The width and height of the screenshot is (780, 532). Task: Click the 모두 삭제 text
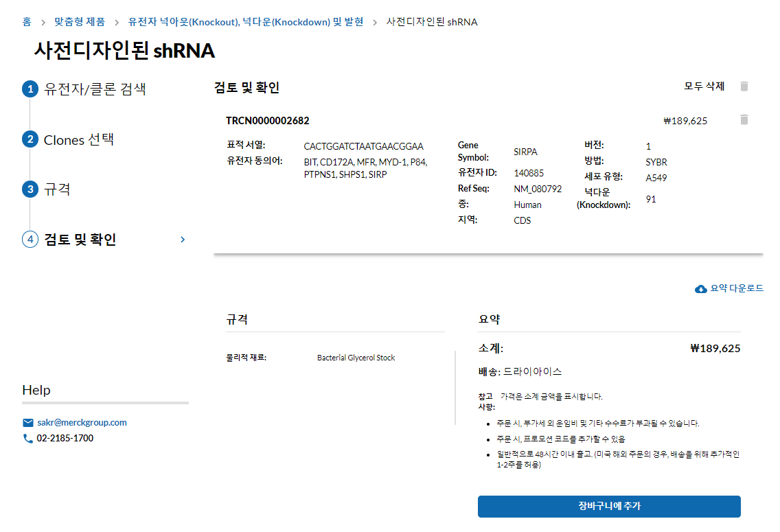tap(704, 86)
